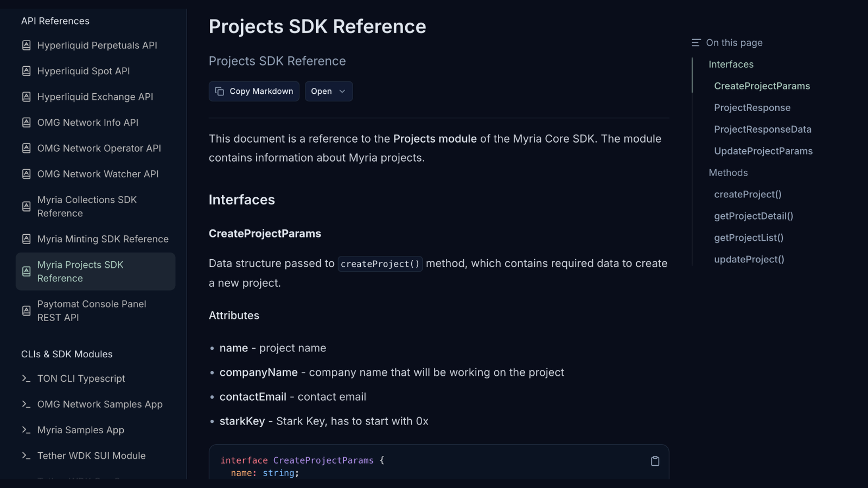Jump to ProjectResponse section
The height and width of the screenshot is (488, 868).
[x=752, y=108]
